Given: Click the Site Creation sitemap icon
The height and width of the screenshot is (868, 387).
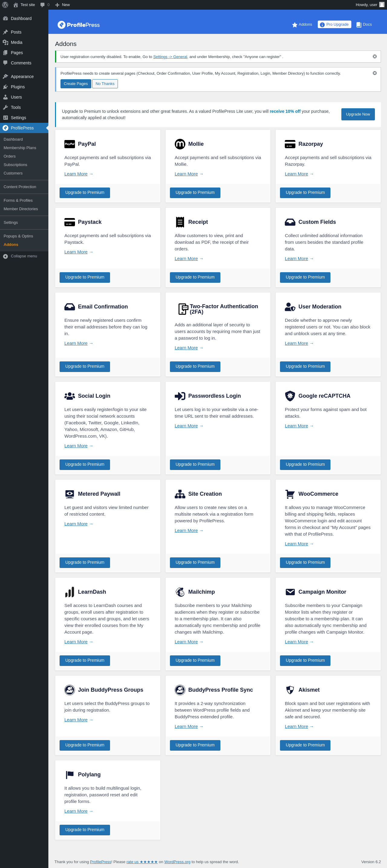Looking at the screenshot, I should point(180,494).
